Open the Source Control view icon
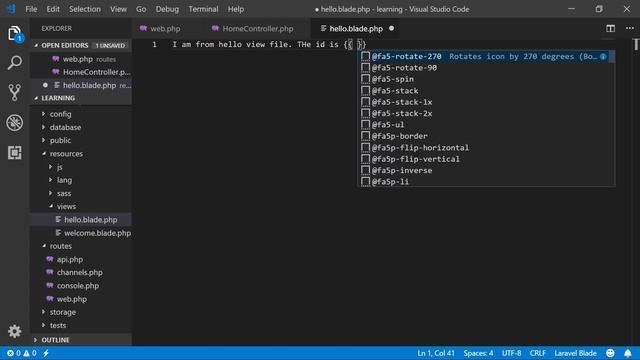Viewport: 640px width, 360px height. [x=15, y=93]
